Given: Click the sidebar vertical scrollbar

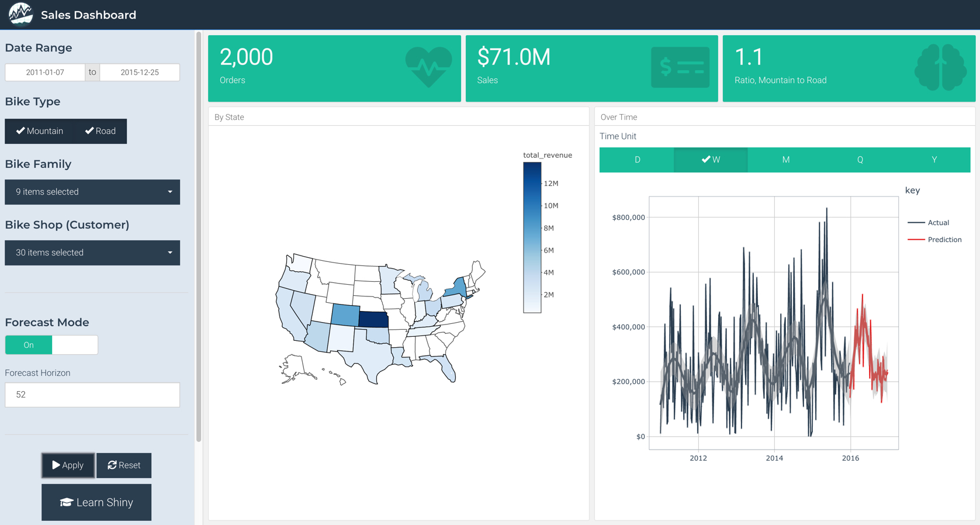Looking at the screenshot, I should (199, 237).
